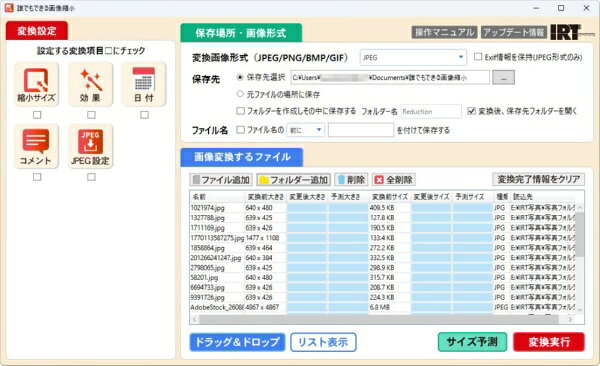Open the JPEG設定 icon
This screenshot has height=366, width=600.
pos(90,147)
